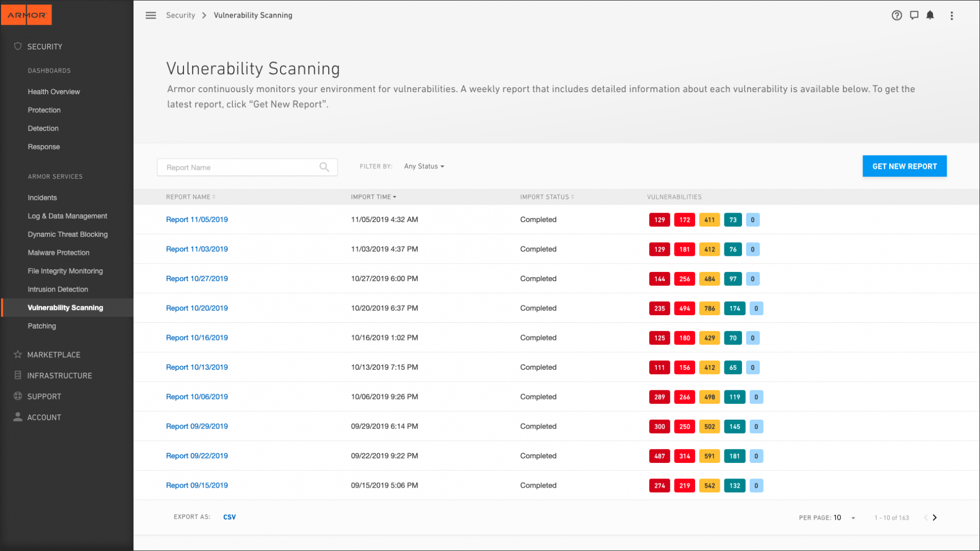View notifications bell icon
Viewport: 980px width, 551px height.
pos(930,15)
